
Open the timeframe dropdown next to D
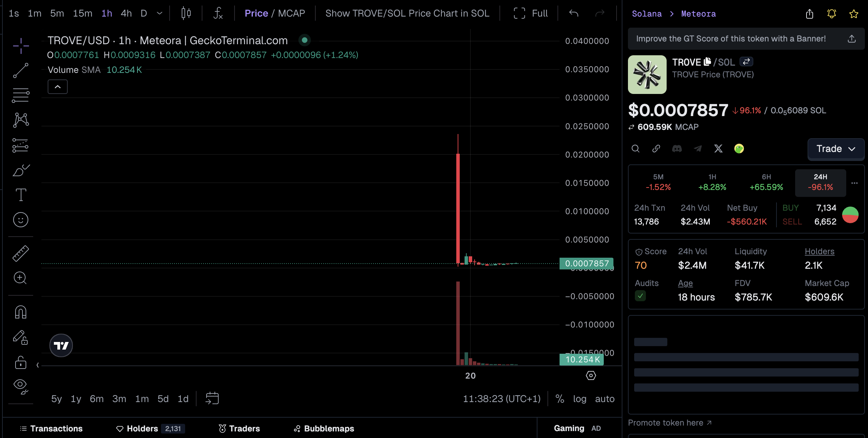159,13
